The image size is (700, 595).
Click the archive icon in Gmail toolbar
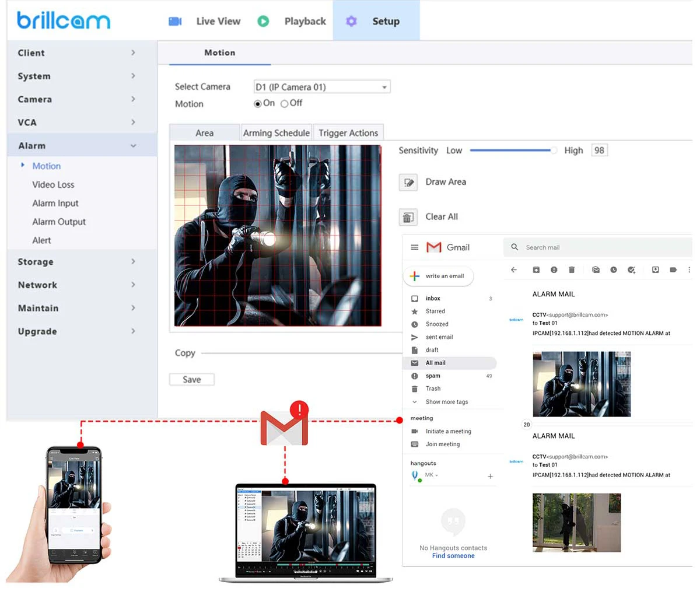(x=536, y=270)
